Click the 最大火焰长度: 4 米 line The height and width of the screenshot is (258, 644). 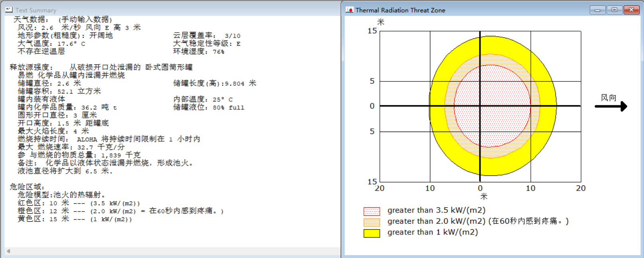point(53,131)
